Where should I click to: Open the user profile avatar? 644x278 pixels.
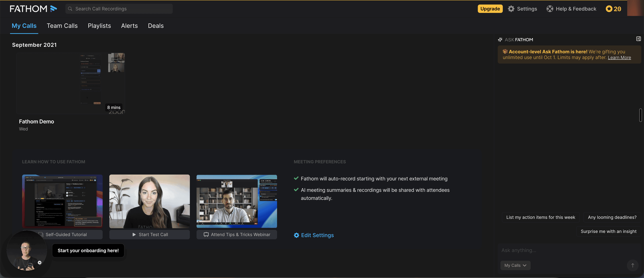tap(635, 8)
